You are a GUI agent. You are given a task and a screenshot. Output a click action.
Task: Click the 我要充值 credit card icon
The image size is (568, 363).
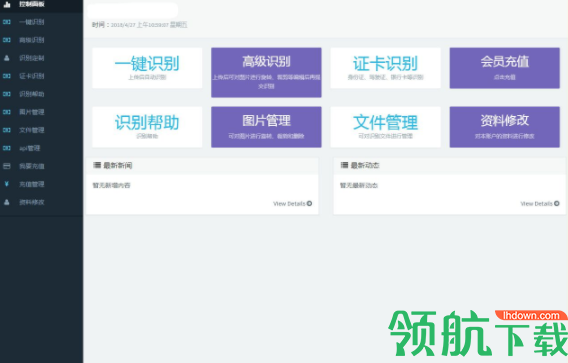[7, 166]
